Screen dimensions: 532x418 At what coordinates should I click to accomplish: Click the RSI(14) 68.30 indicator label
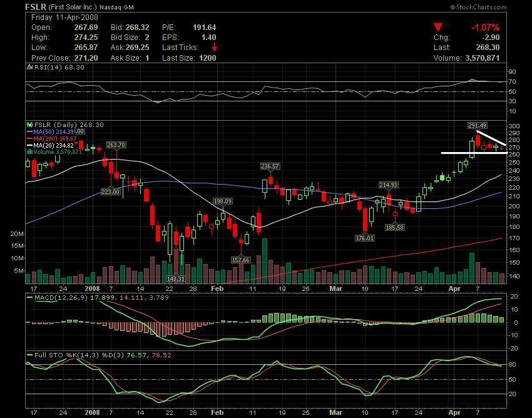pyautogui.click(x=59, y=67)
